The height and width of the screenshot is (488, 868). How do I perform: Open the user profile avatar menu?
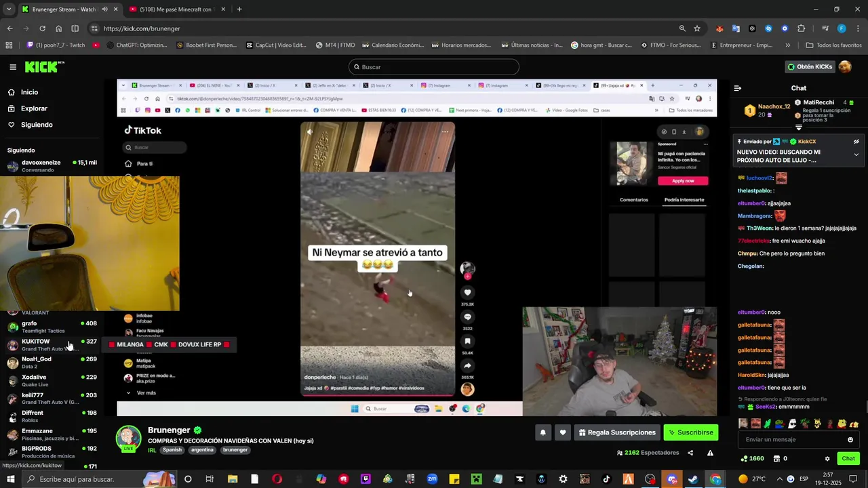pyautogui.click(x=845, y=67)
